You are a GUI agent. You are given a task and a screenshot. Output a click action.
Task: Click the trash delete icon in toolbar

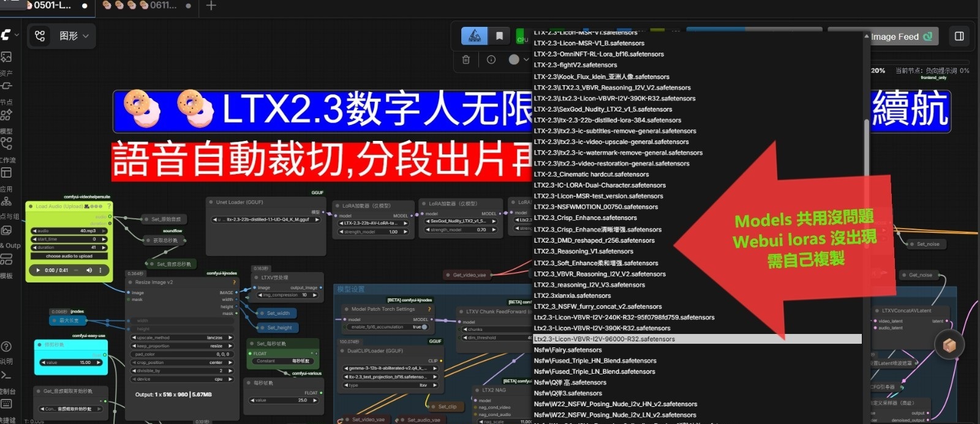pyautogui.click(x=466, y=59)
